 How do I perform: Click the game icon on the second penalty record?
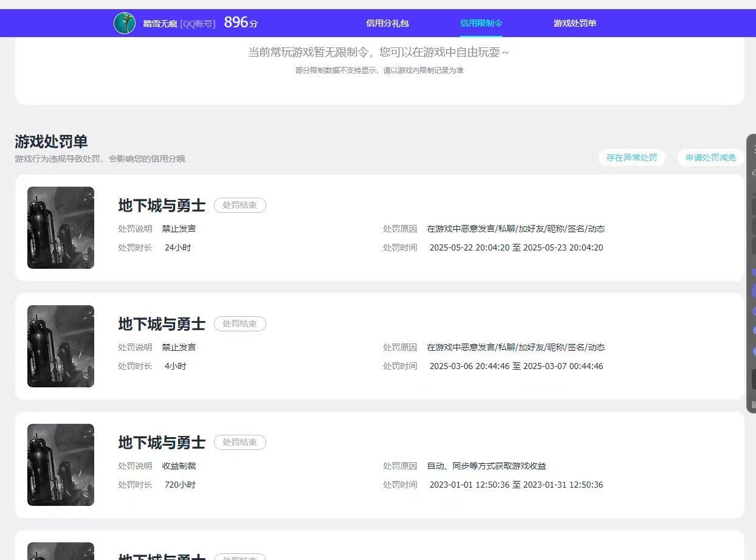tap(60, 346)
